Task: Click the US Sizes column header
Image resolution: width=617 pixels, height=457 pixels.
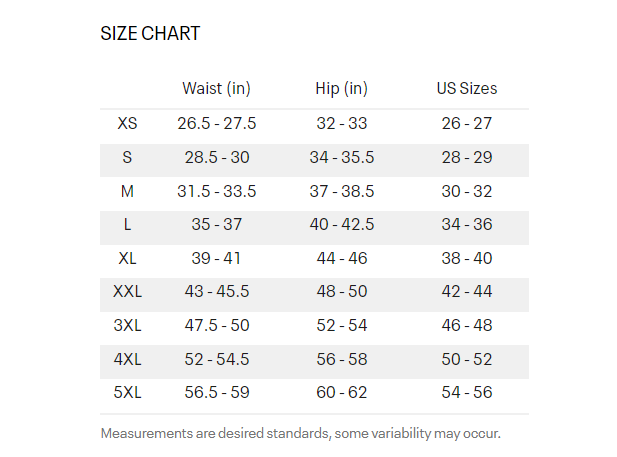Action: click(466, 88)
